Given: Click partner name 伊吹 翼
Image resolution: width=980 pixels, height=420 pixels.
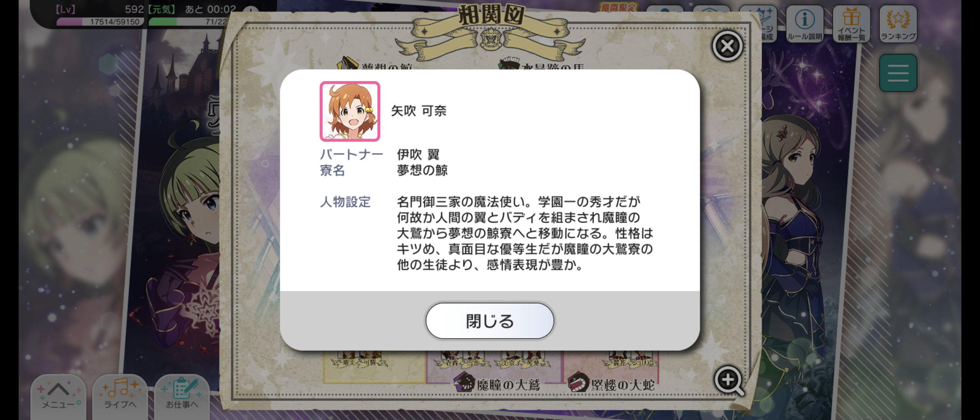Looking at the screenshot, I should [x=418, y=154].
